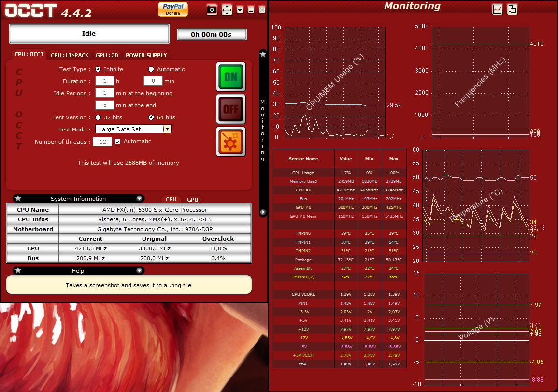This screenshot has height=392, width=558.
Task: Click star icon beside Help header
Action: coord(18,270)
